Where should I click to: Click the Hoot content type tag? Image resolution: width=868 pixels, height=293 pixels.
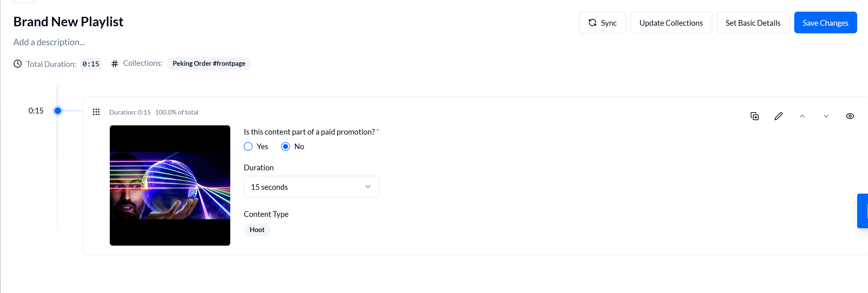(257, 229)
